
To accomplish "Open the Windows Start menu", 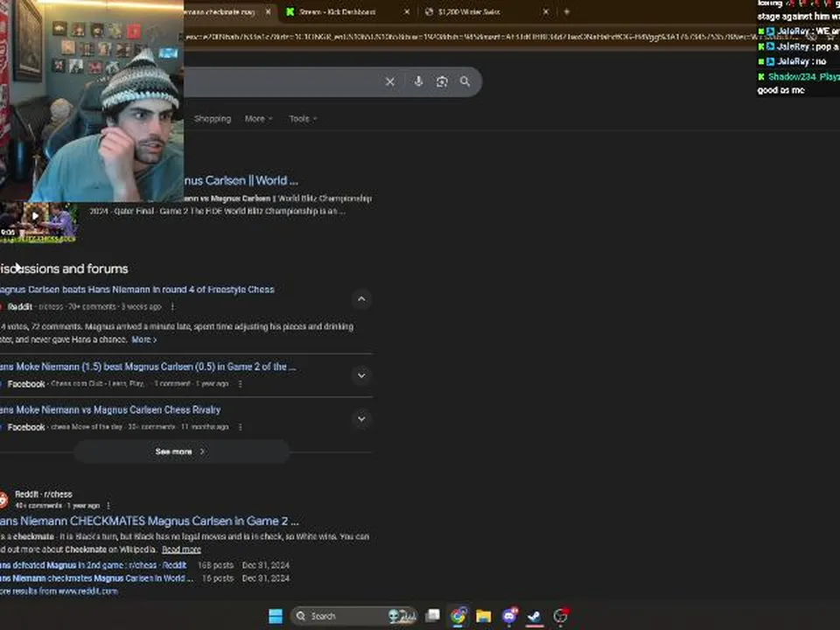I will coord(276,616).
